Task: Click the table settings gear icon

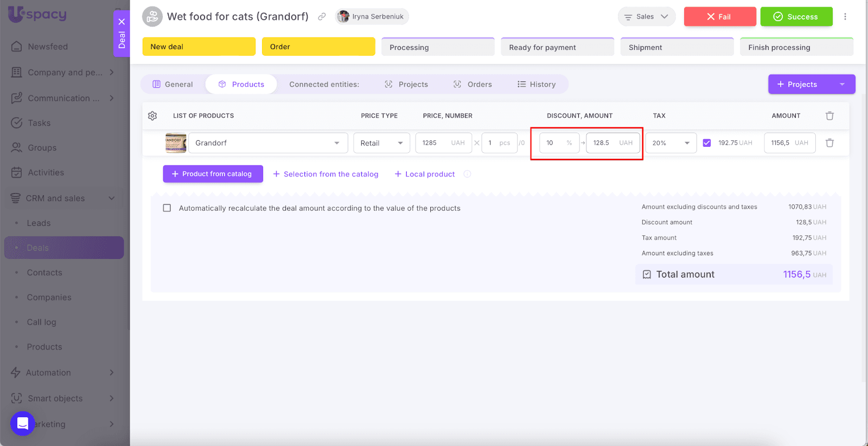Action: point(152,116)
